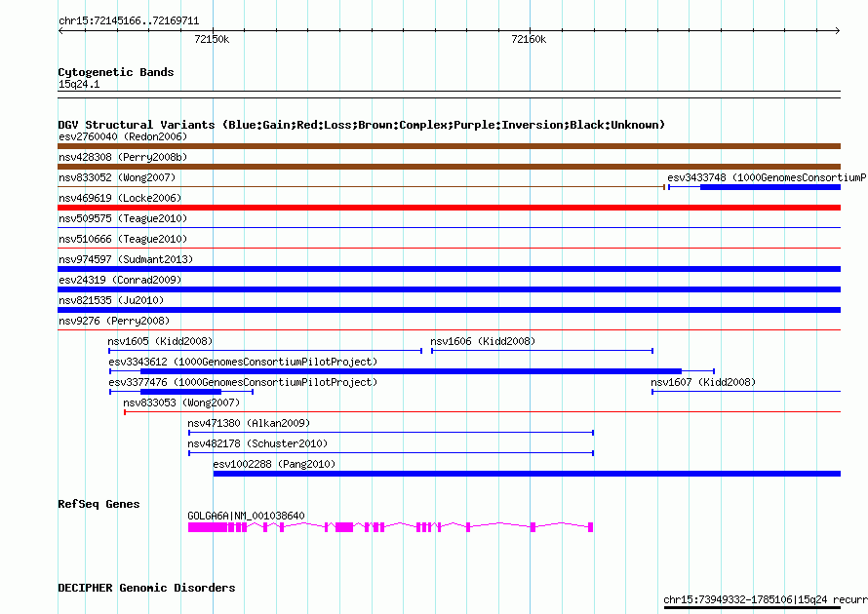Click the right arrowhead of the ruler
The image size is (868, 614).
838,31
